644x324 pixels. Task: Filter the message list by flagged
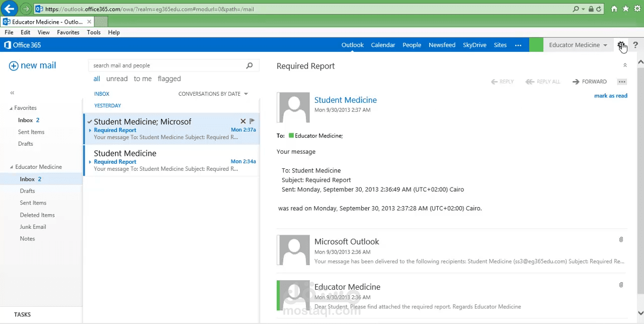[x=169, y=79]
